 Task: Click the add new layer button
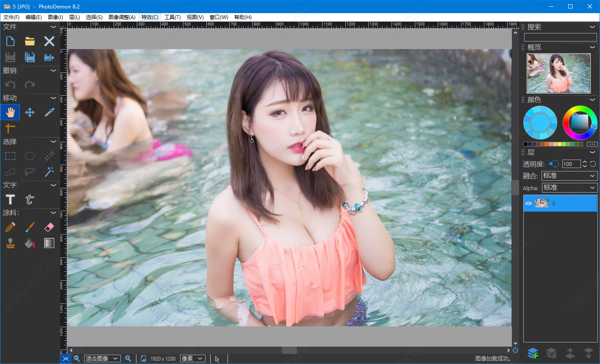533,353
